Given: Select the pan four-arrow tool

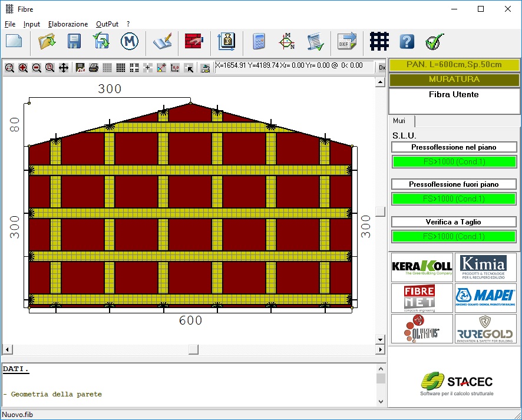Looking at the screenshot, I should pyautogui.click(x=63, y=68).
